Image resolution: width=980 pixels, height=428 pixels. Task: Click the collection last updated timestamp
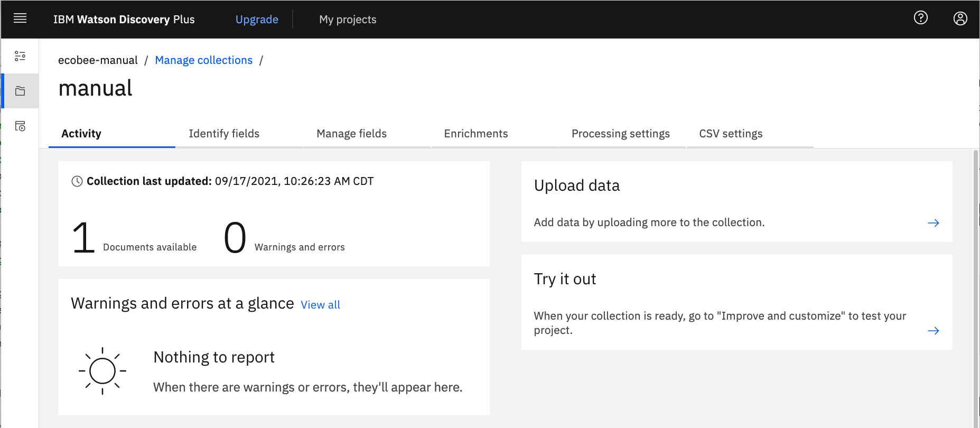pos(294,181)
